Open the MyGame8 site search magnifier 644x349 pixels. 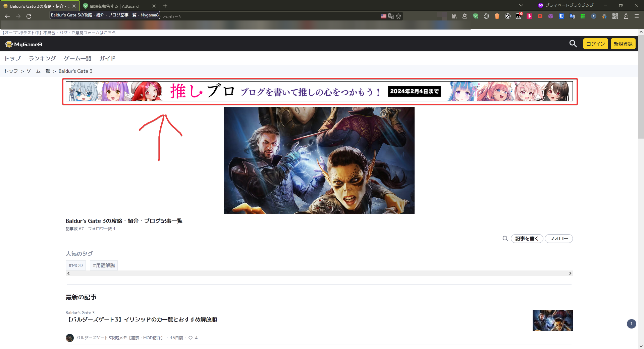pos(573,44)
